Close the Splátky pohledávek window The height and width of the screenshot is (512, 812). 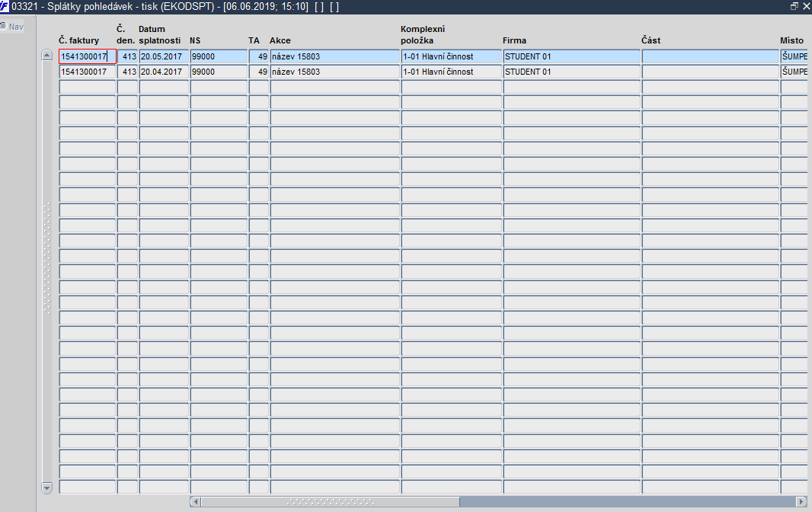point(806,6)
